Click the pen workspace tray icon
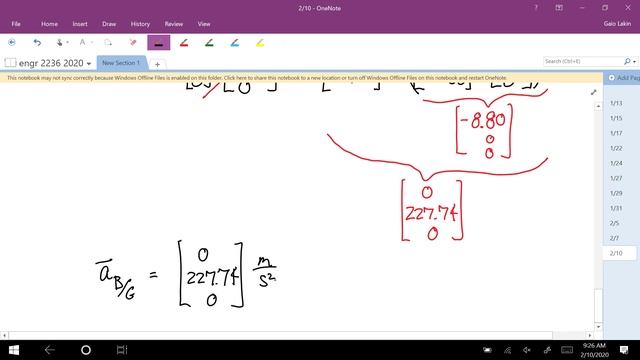The height and width of the screenshot is (360, 640). [547, 350]
